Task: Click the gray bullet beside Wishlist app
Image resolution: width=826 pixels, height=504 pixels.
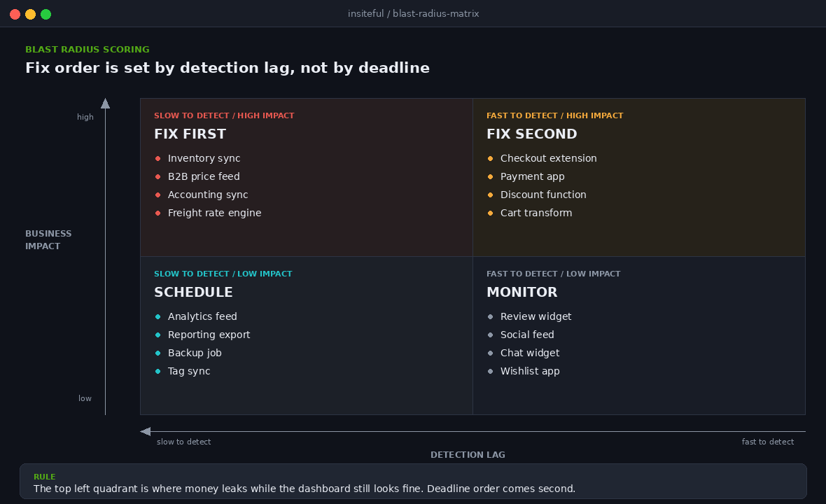Action: pyautogui.click(x=491, y=371)
